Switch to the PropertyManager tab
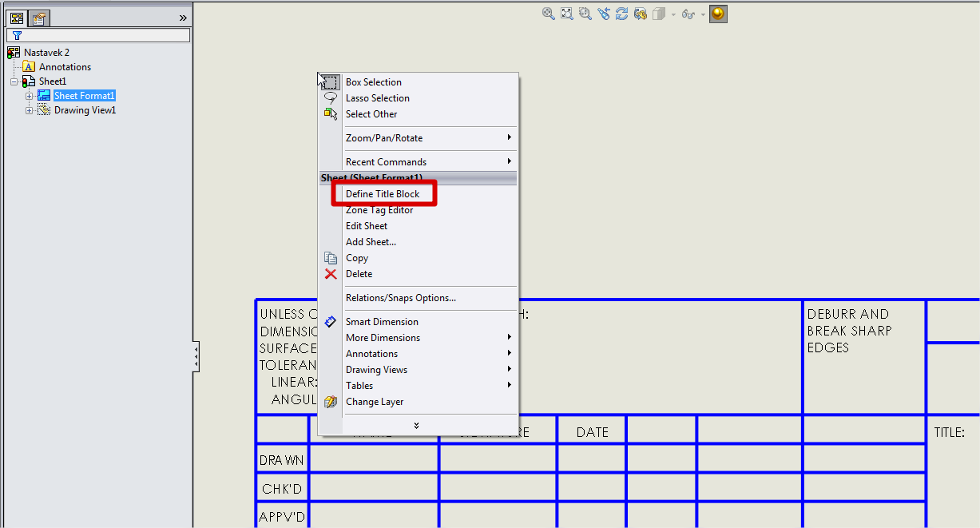Screen dimensions: 980x528 pyautogui.click(x=39, y=18)
